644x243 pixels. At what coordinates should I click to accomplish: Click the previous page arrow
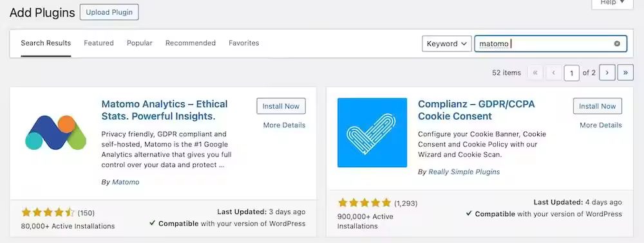click(553, 73)
